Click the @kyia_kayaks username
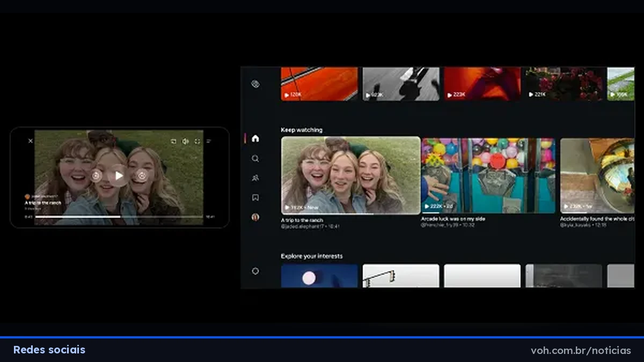The height and width of the screenshot is (362, 644). point(575,225)
